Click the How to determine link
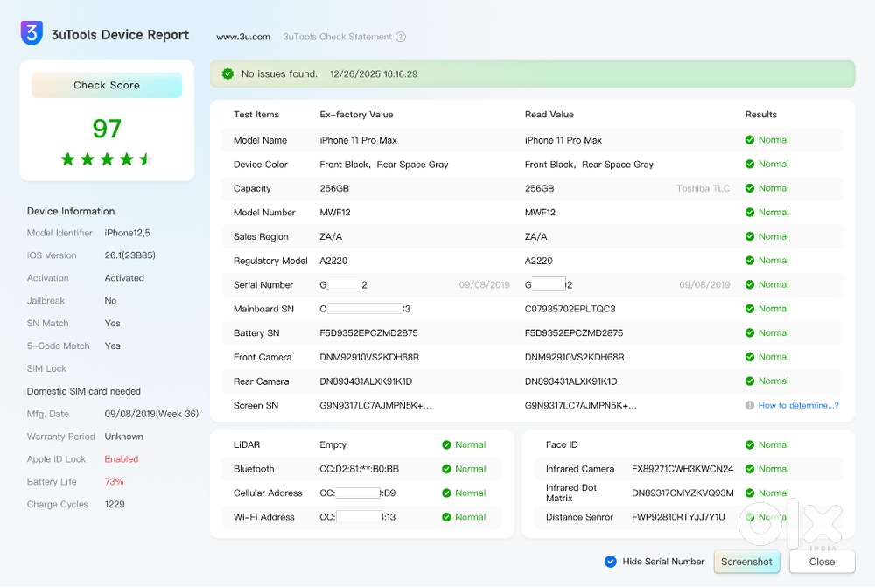 pos(798,405)
